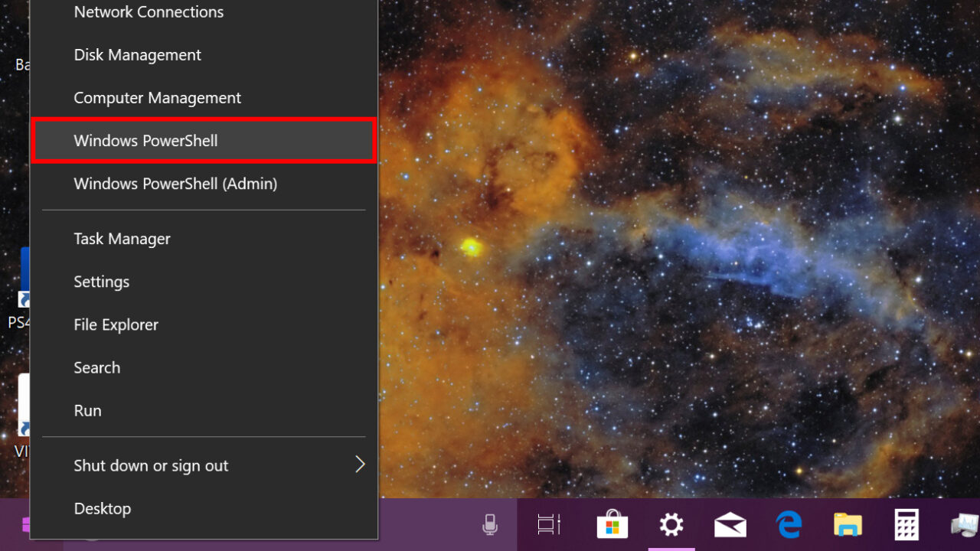The width and height of the screenshot is (980, 551).
Task: Open Calculator from the taskbar
Action: coord(906,525)
